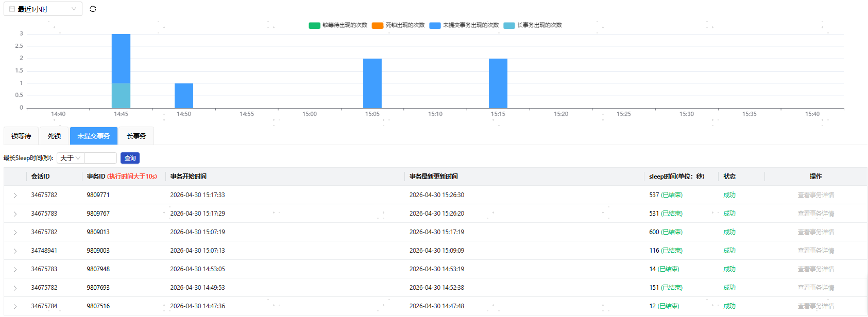The height and width of the screenshot is (317, 868).
Task: Expand row with 事务ID 9809003
Action: pos(15,251)
